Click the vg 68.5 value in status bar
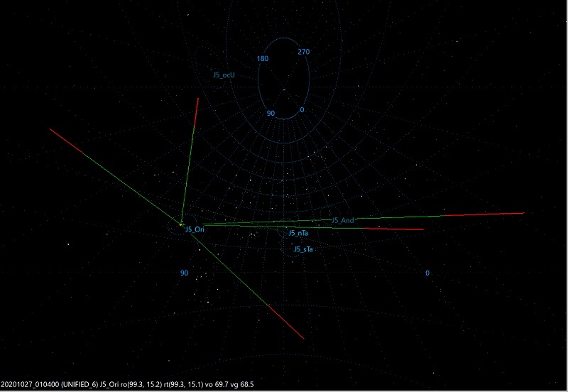Screen dimensions: 568x392 point(243,384)
